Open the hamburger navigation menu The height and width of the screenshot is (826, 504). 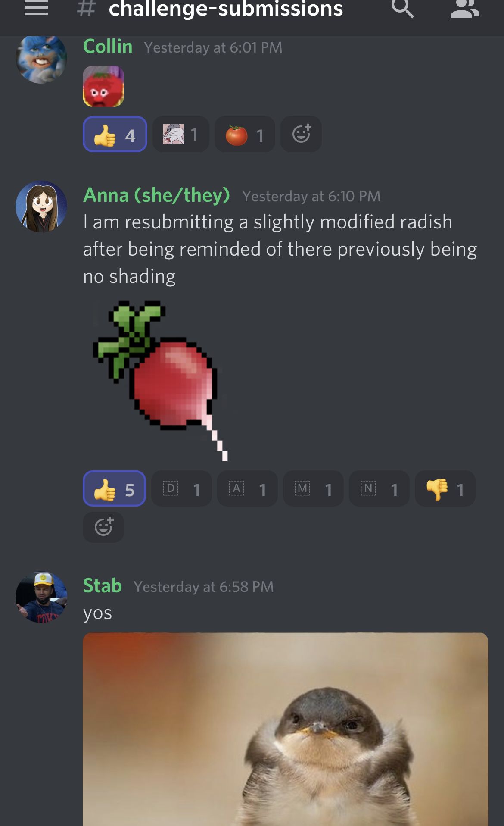(x=36, y=8)
